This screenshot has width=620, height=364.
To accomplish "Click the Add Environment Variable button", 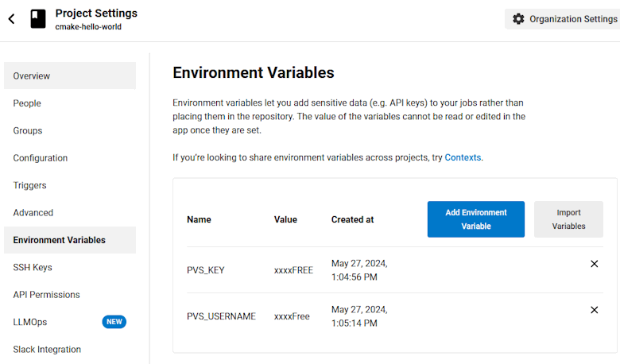I will (475, 219).
